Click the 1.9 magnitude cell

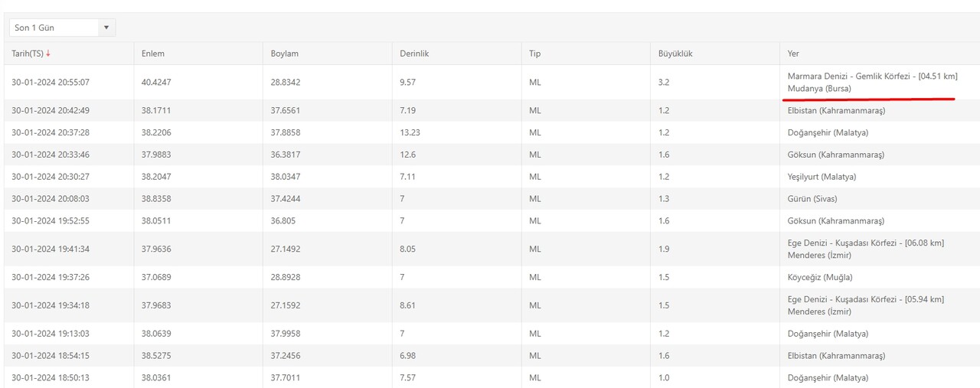664,249
